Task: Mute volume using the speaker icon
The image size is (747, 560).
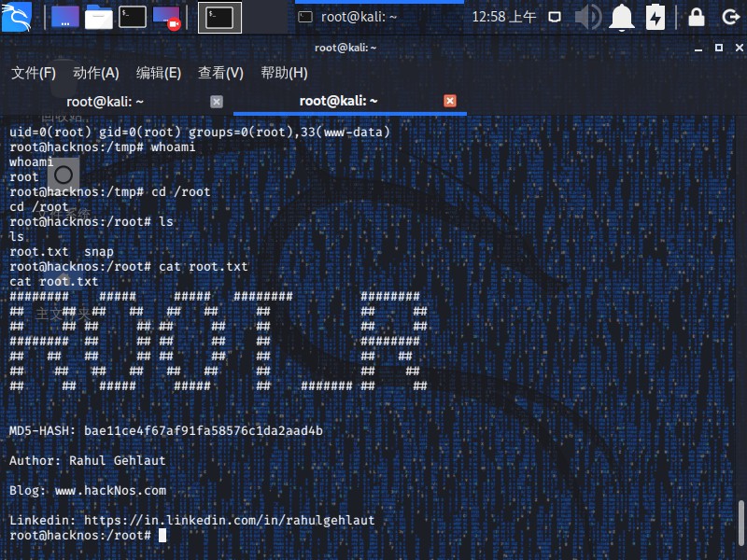Action: (x=588, y=17)
